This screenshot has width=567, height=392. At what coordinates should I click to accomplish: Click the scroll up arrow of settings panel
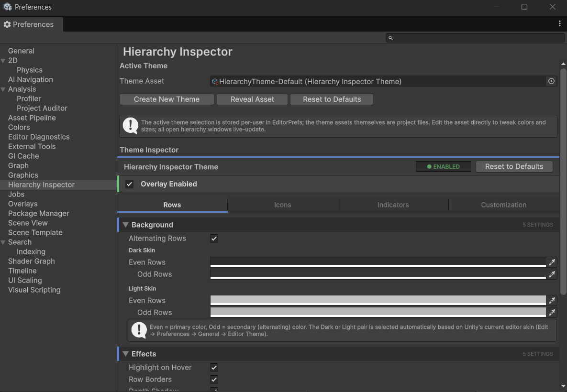point(563,64)
